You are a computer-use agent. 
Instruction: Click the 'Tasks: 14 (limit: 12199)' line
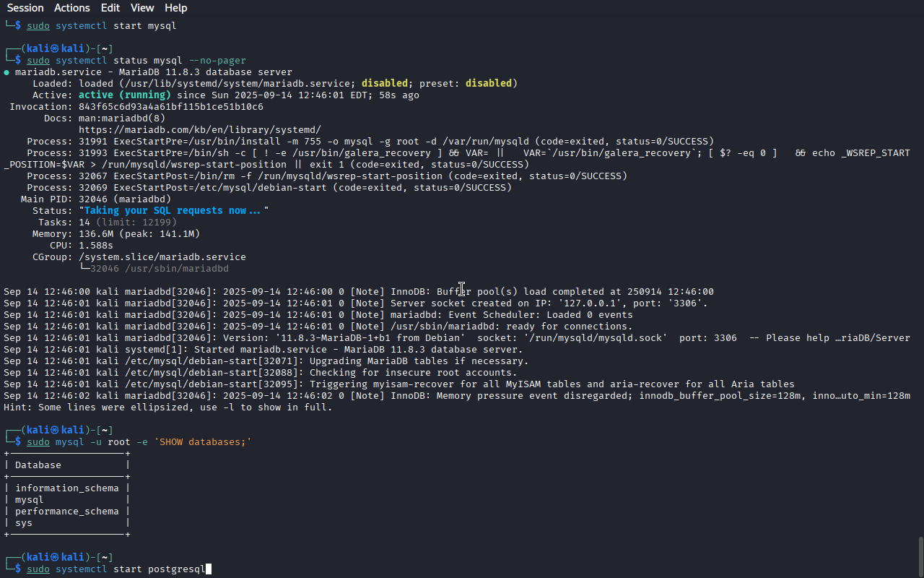(108, 222)
